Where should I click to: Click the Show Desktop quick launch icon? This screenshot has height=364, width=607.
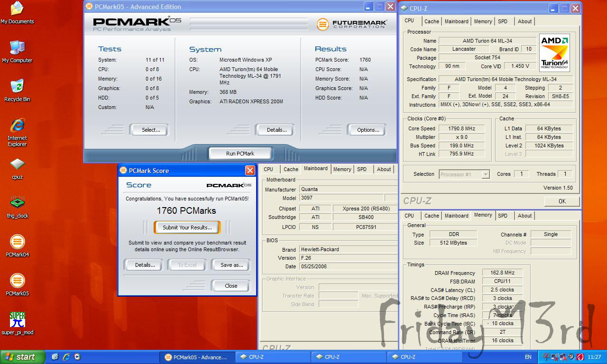click(x=55, y=357)
